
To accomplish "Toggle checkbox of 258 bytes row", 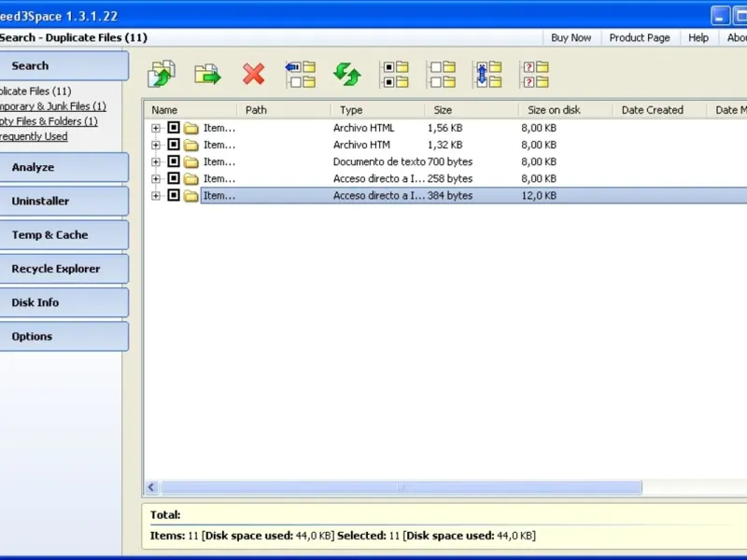I will [x=174, y=178].
